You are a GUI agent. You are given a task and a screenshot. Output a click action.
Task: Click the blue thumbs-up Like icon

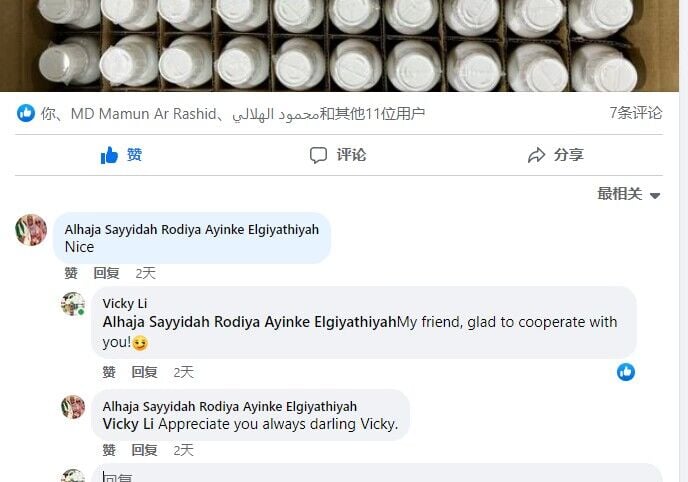click(x=109, y=155)
